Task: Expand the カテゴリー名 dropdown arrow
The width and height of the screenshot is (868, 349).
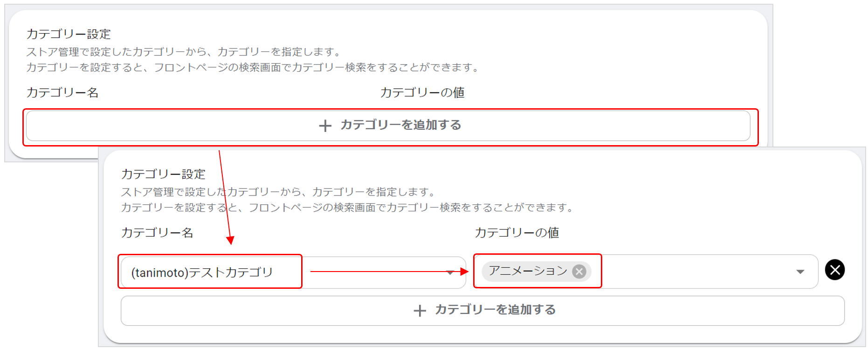Action: [x=450, y=272]
